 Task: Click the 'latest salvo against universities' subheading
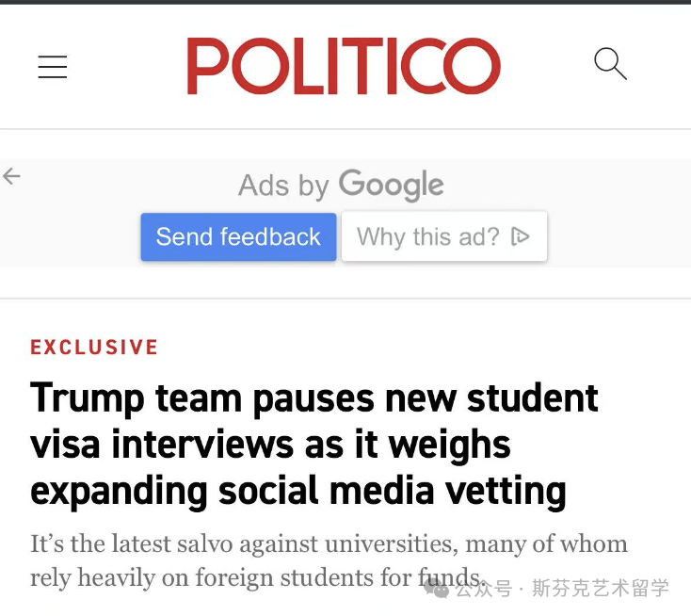click(x=329, y=560)
